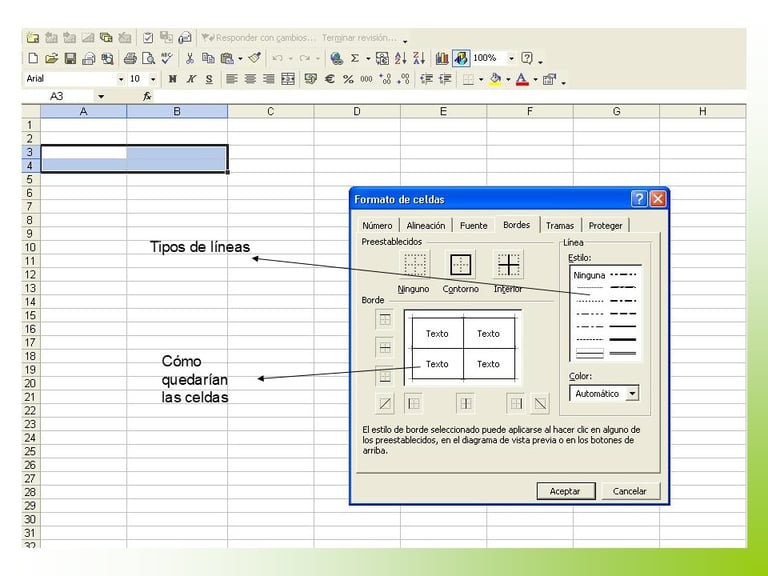Click the Insert Function fx icon
Screen dimensions: 768x576
pyautogui.click(x=147, y=96)
